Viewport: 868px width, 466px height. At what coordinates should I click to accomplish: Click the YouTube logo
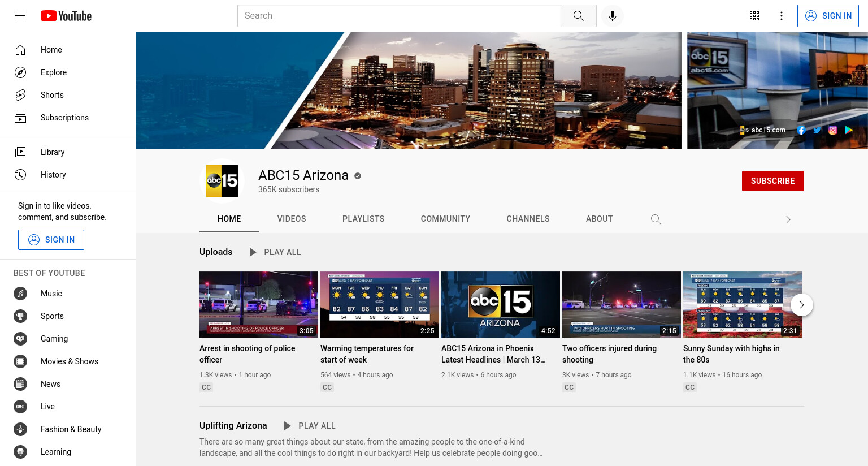(x=66, y=16)
